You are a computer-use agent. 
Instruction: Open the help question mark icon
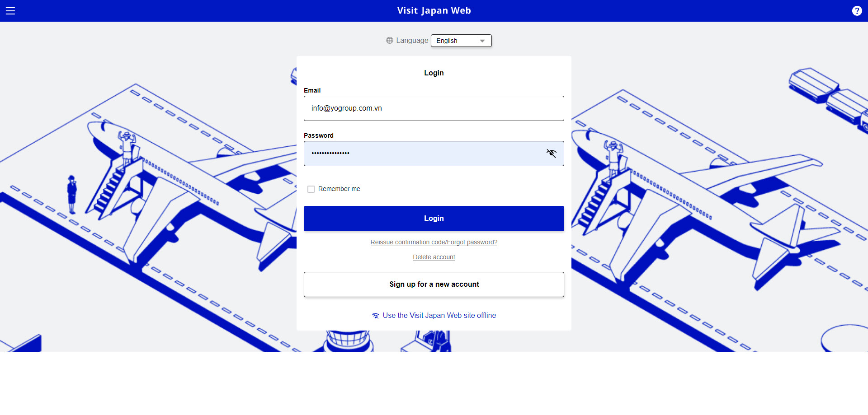tap(857, 11)
